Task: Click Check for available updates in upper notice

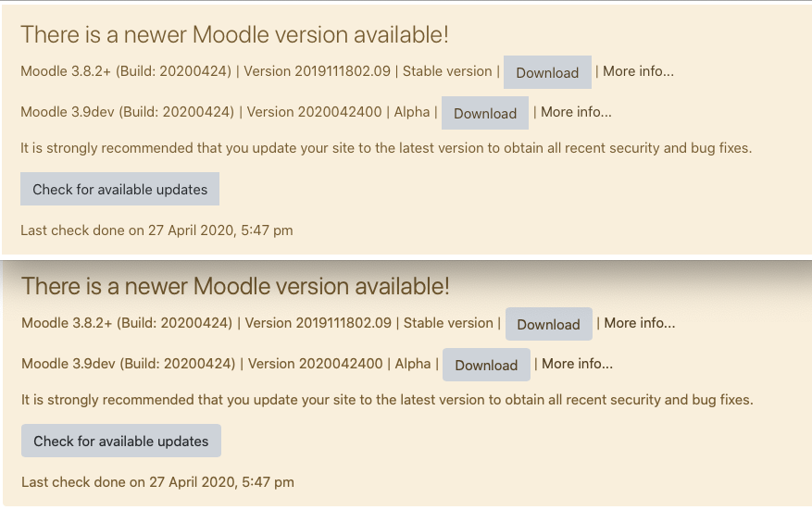Action: click(x=120, y=189)
